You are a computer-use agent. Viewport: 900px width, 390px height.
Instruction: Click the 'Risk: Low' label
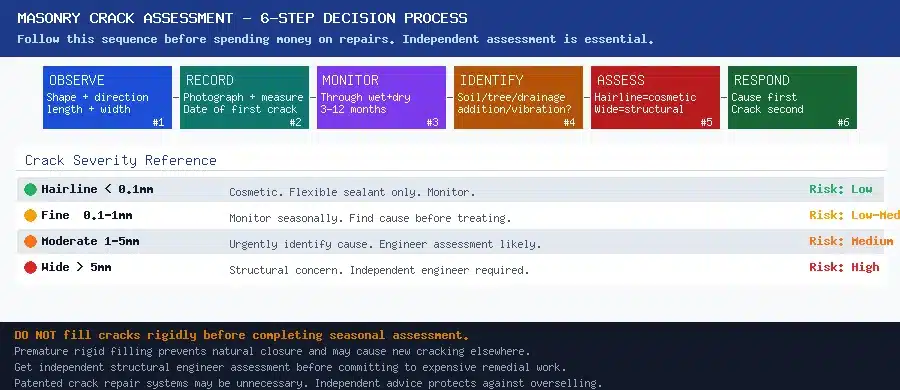point(841,189)
